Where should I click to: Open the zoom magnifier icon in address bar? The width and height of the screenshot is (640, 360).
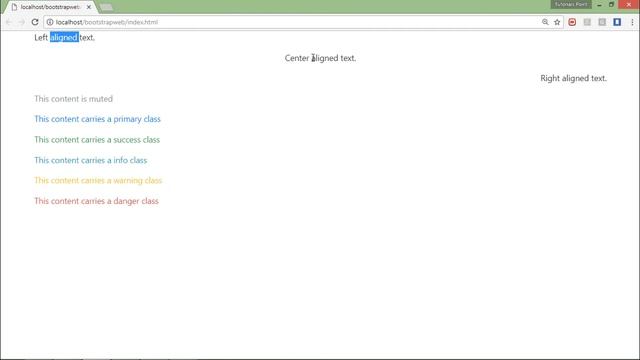(545, 22)
